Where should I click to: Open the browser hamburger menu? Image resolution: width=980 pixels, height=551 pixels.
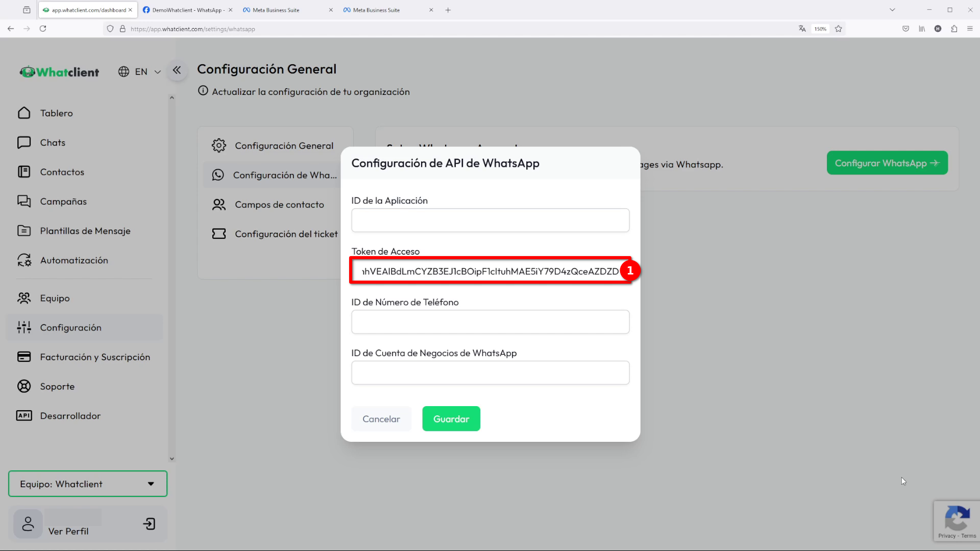970,29
